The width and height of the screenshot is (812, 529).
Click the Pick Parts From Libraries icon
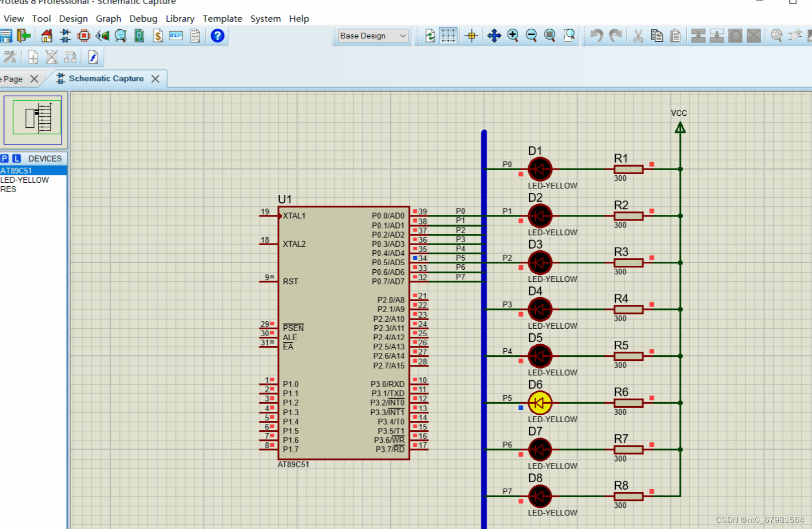pyautogui.click(x=777, y=36)
